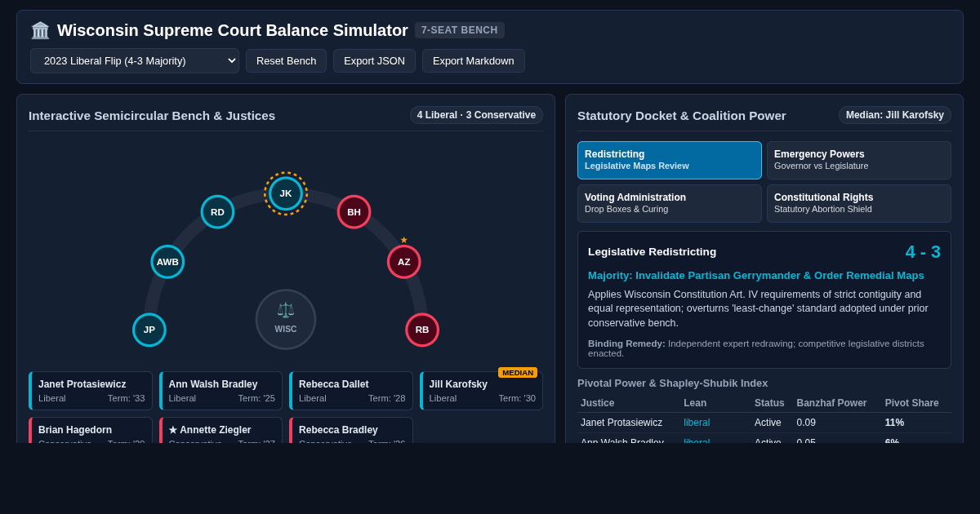Select the Voting Administration case tab
Screen dimensions: 980x514
(670, 203)
